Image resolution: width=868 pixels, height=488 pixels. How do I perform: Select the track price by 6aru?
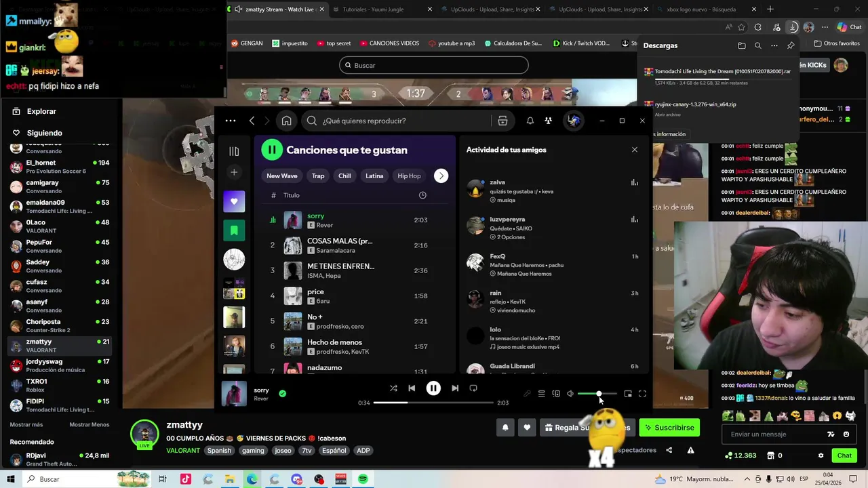(354, 296)
